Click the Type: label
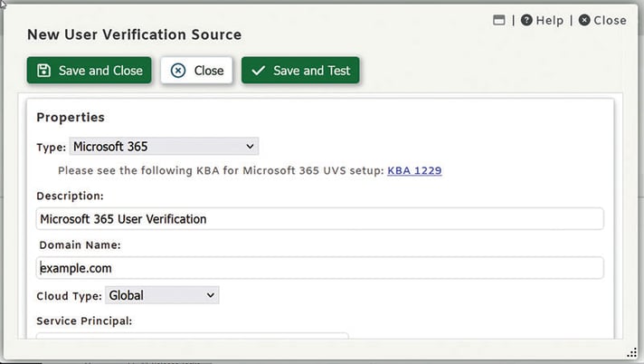The width and height of the screenshot is (644, 364). [x=52, y=148]
